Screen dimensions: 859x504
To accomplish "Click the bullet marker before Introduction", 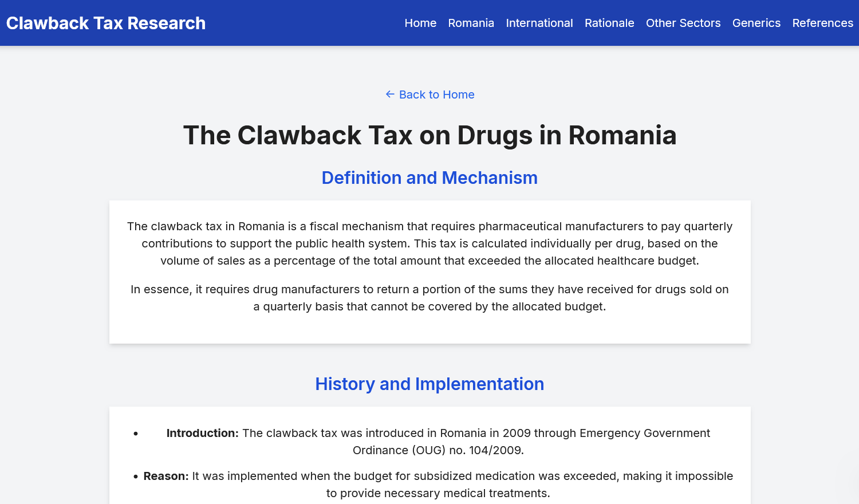I will (x=136, y=434).
